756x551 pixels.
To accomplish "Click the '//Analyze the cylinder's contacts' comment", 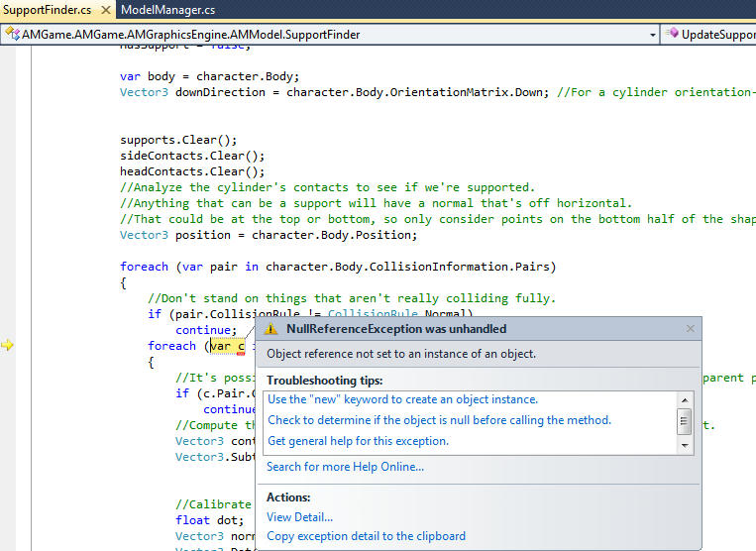I will coord(327,187).
